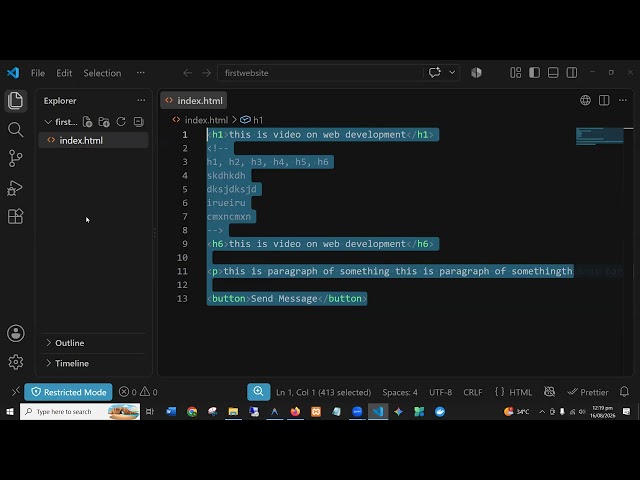Open the Extensions view
This screenshot has width=640, height=480.
tap(16, 216)
